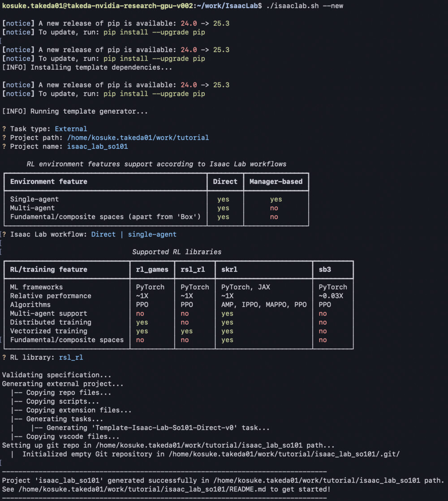Click the 'Manager-based' column header

[276, 181]
